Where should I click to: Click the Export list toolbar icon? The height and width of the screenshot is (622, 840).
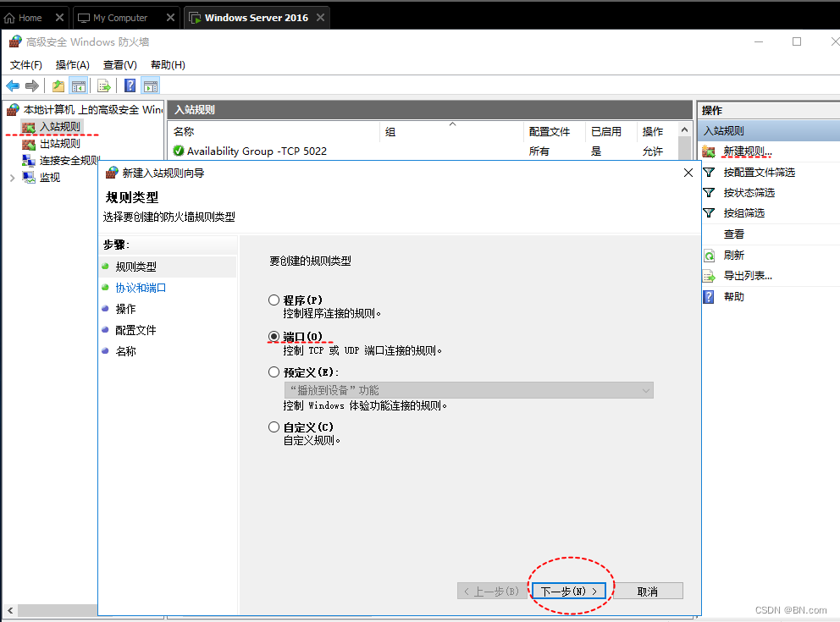tap(104, 85)
